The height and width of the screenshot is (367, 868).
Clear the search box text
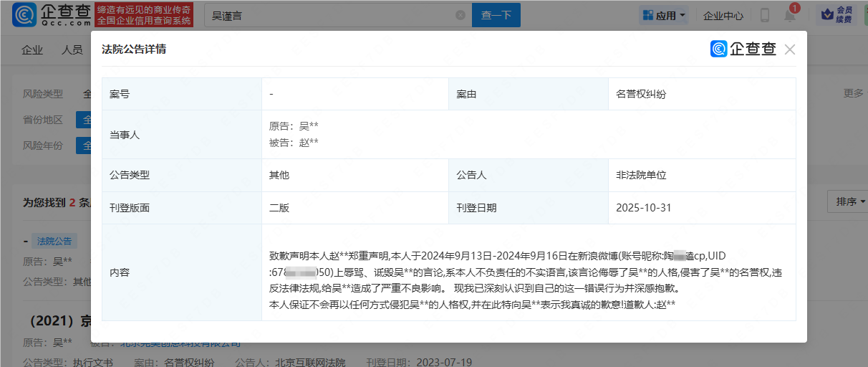click(460, 15)
